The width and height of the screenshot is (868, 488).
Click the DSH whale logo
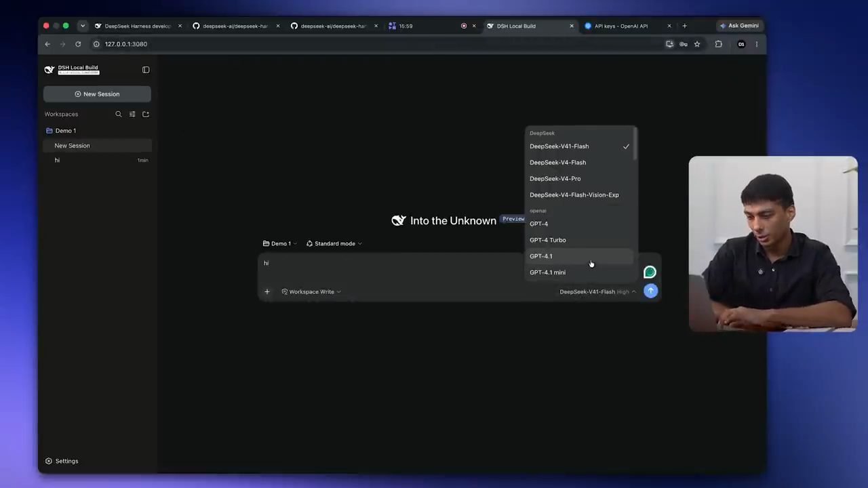coord(50,70)
